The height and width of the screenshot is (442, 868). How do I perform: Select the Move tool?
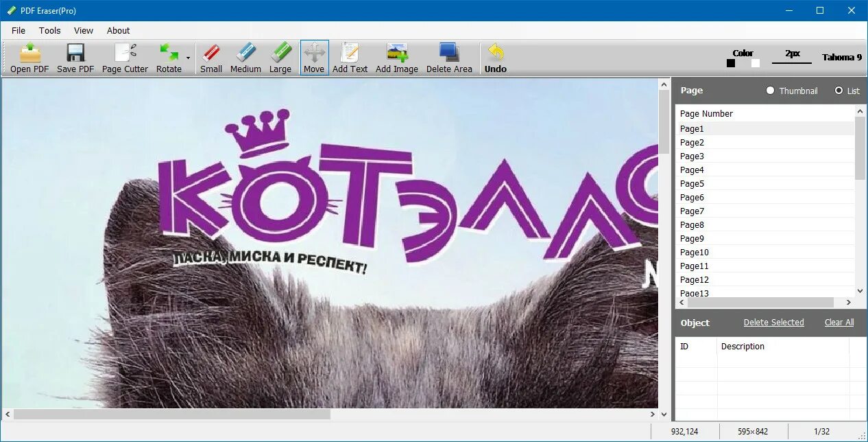[x=314, y=58]
